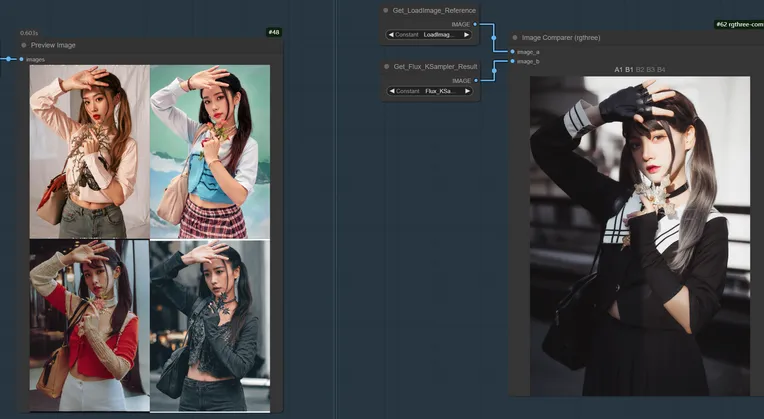Open preview thumbnail with pink sweater girl
Viewport: 764px width, 419px height.
90,152
